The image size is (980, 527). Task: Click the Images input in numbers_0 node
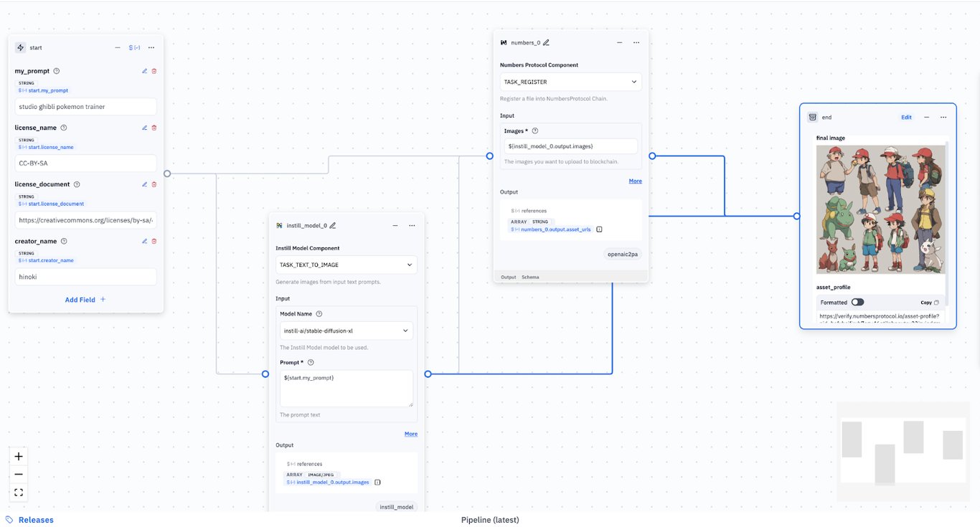[571, 146]
